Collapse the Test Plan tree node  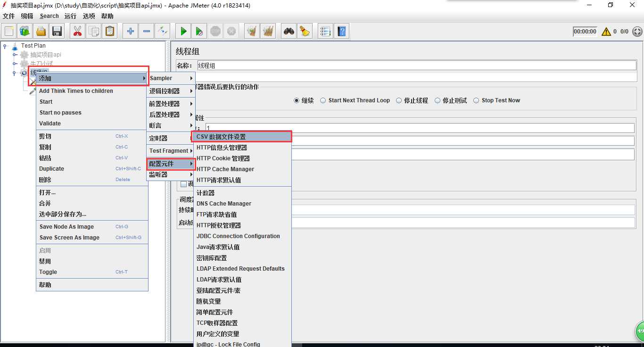[x=5, y=46]
